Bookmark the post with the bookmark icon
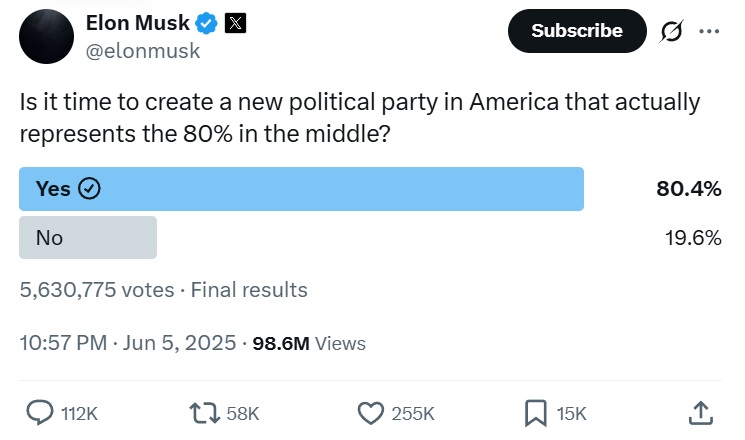Screen dimensions: 745x440 coord(535,413)
